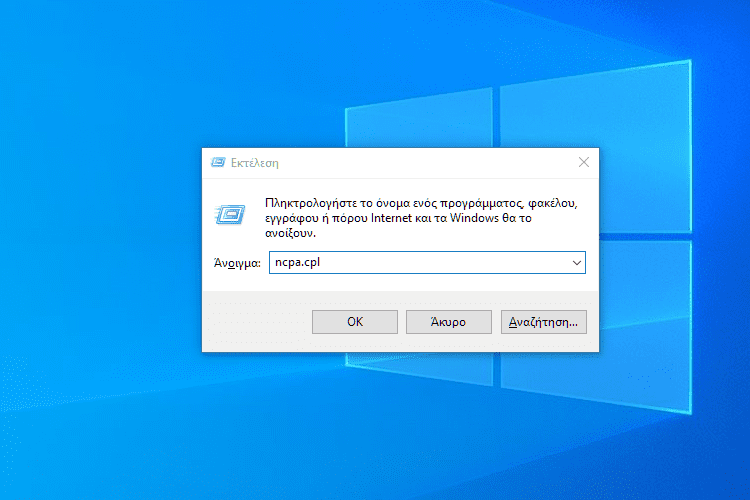Cancel with the Άκυρο button
Screen dimensions: 750x500
(x=448, y=322)
